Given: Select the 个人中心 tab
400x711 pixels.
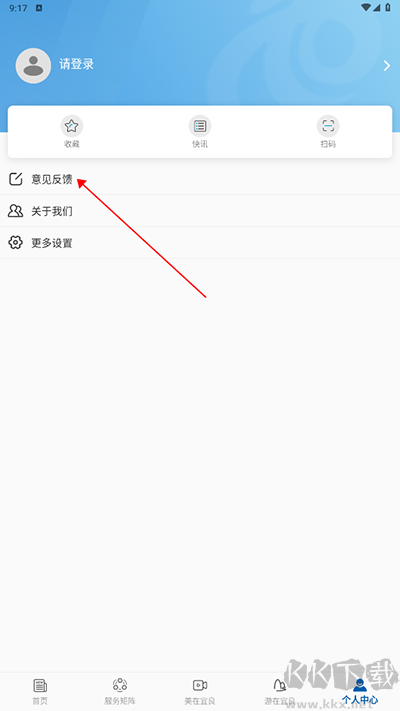Looking at the screenshot, I should (360, 692).
